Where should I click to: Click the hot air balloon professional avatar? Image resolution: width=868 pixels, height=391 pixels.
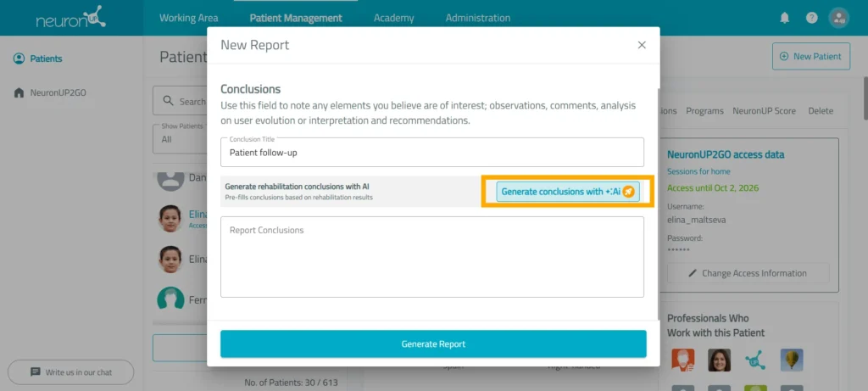pyautogui.click(x=792, y=360)
